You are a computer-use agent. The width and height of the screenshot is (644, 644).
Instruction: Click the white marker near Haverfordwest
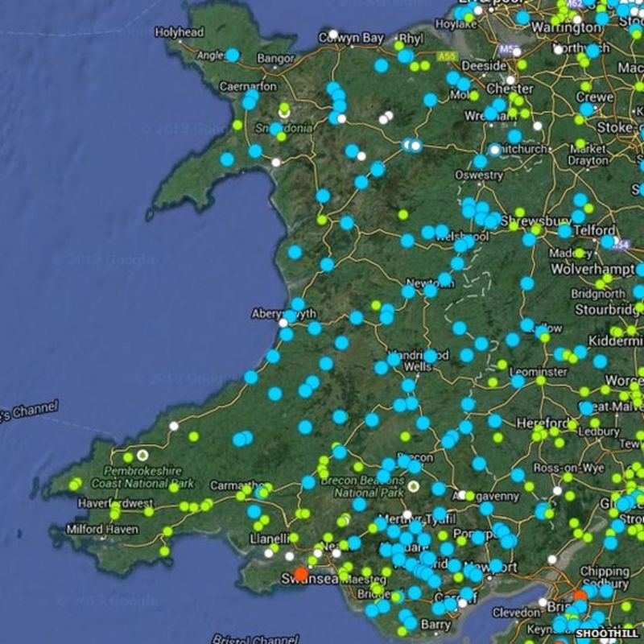pos(173,426)
